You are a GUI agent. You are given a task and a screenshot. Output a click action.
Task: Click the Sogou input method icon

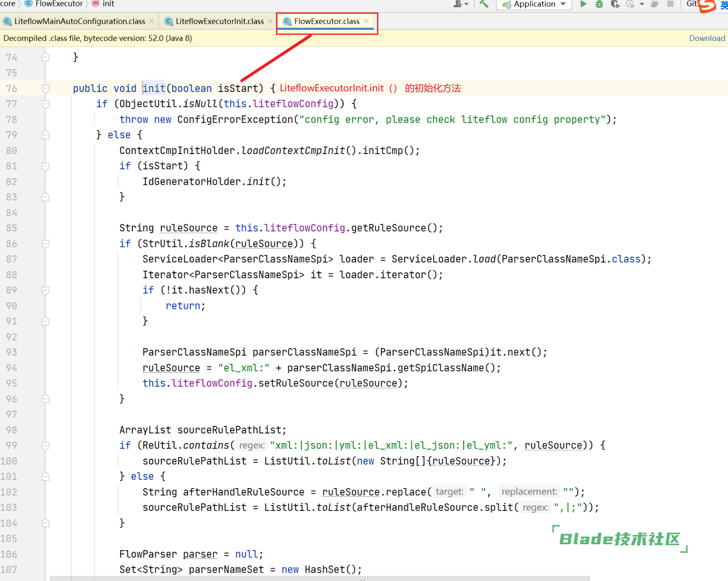tap(707, 6)
